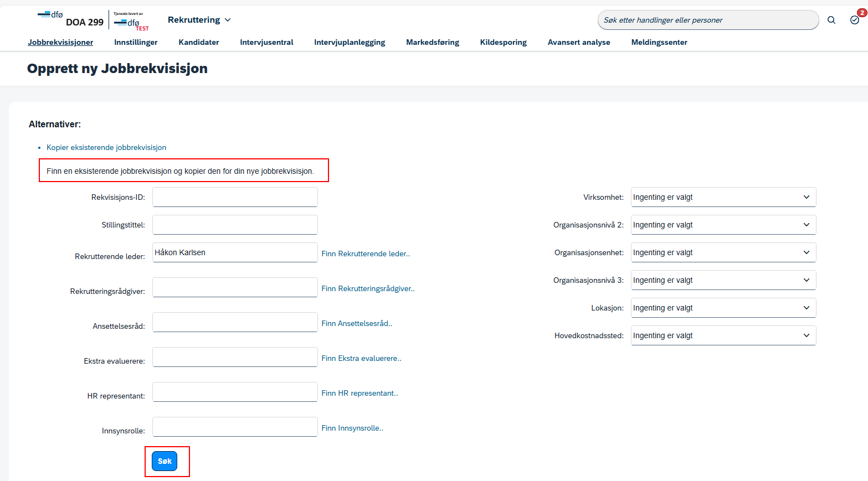Expand the Hovedkostnadssted dropdown

[x=723, y=335]
